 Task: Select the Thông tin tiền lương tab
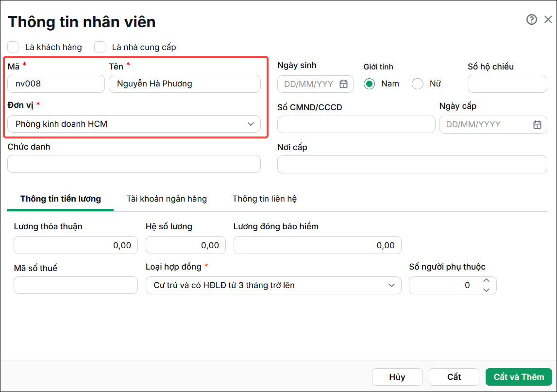coord(60,199)
